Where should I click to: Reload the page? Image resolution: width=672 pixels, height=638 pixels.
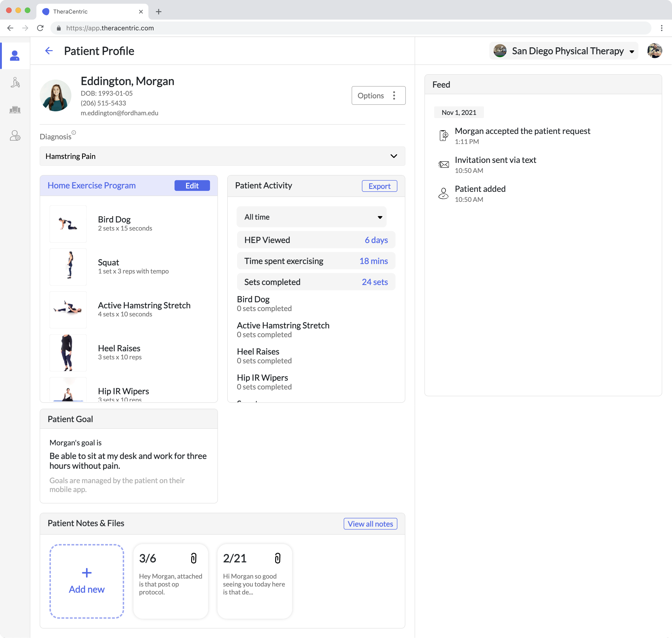(x=40, y=28)
